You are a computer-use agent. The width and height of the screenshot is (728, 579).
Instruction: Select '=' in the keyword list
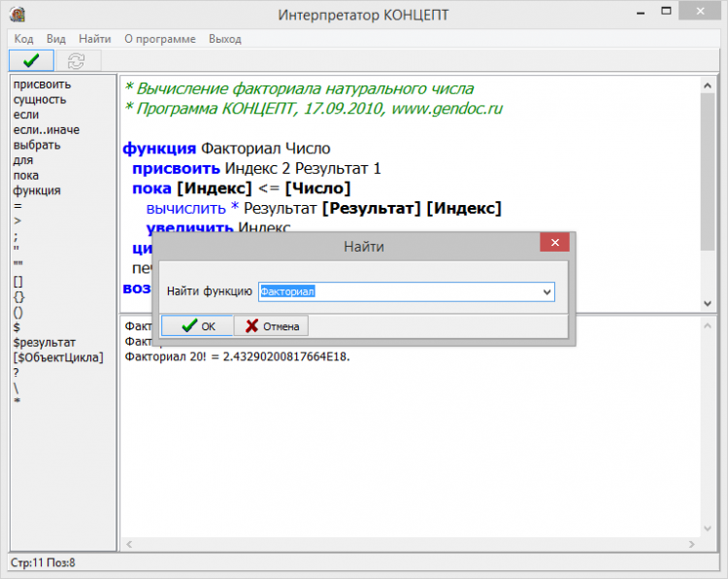coord(17,205)
